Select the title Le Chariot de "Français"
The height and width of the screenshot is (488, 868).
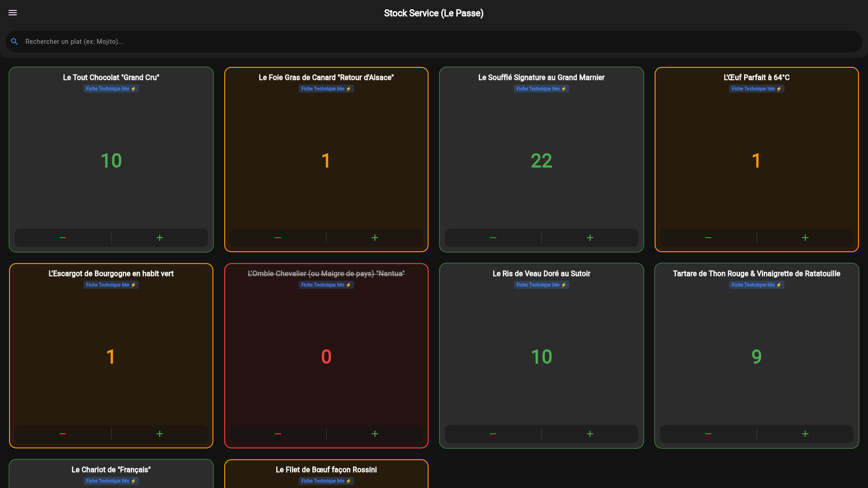point(111,470)
